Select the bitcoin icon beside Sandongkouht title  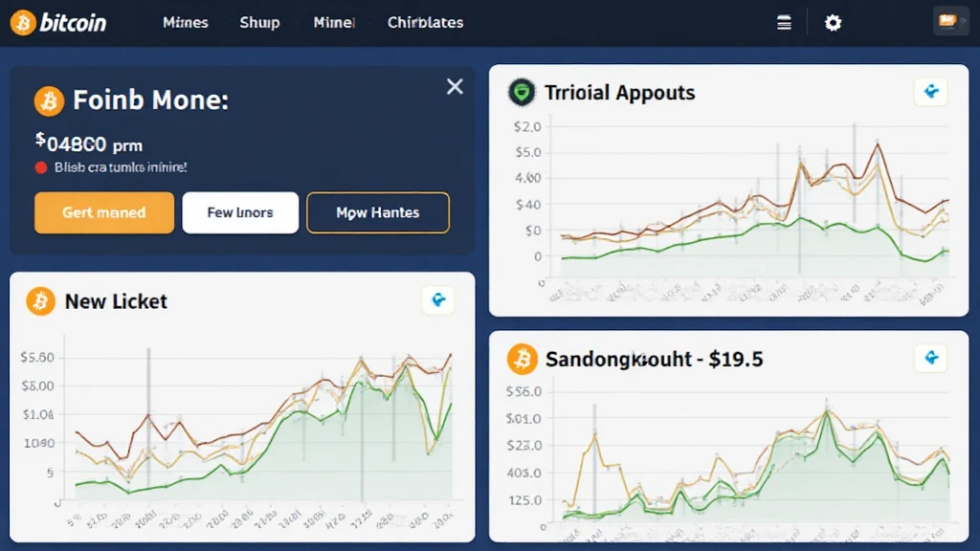[x=523, y=360]
